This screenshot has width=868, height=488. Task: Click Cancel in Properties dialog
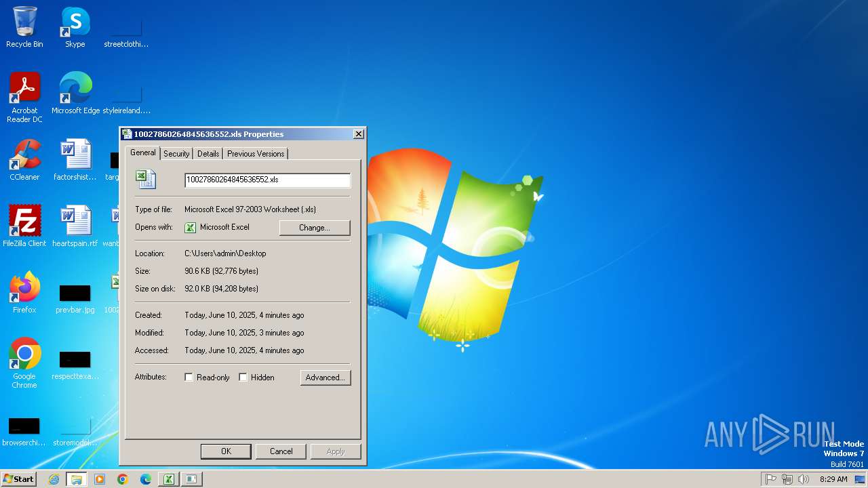click(x=281, y=451)
